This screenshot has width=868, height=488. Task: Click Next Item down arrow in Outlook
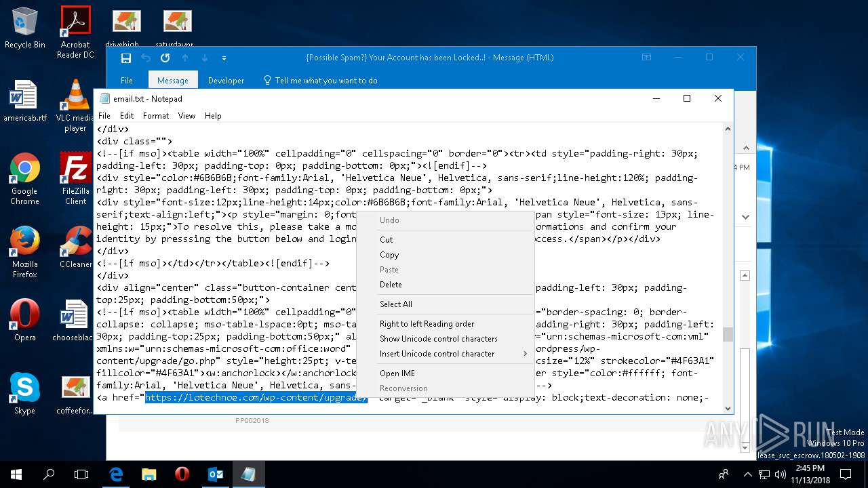205,58
